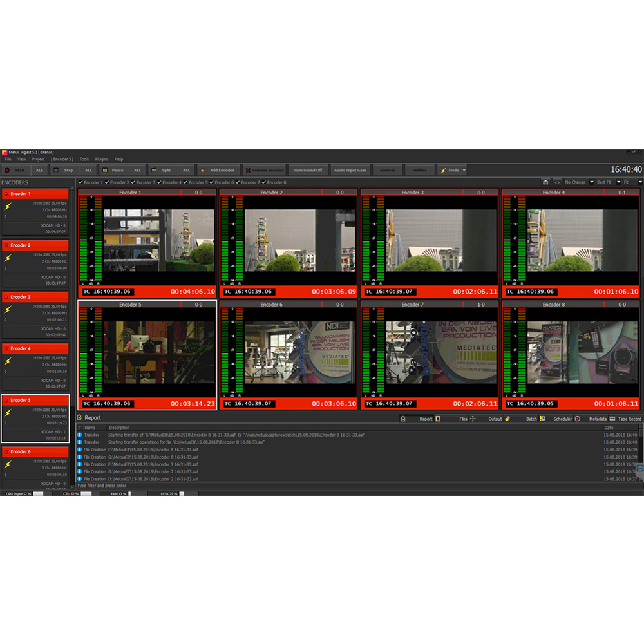Disable the Encoder 8 checkbox

point(264,182)
